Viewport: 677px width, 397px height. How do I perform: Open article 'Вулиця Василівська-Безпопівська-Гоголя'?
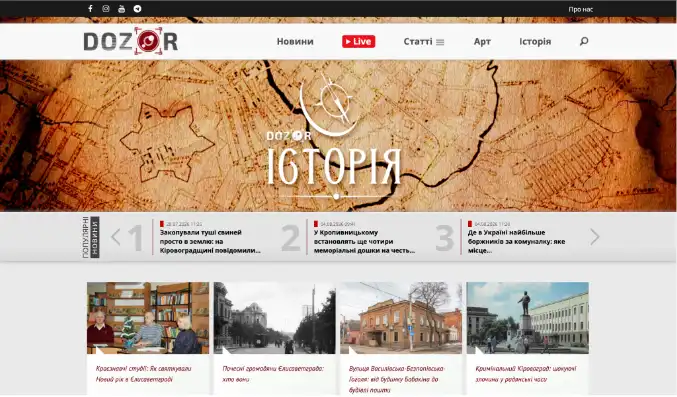(396, 379)
